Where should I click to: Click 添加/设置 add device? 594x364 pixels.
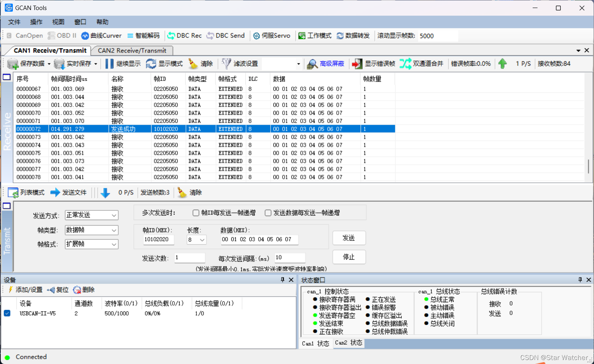(x=24, y=290)
